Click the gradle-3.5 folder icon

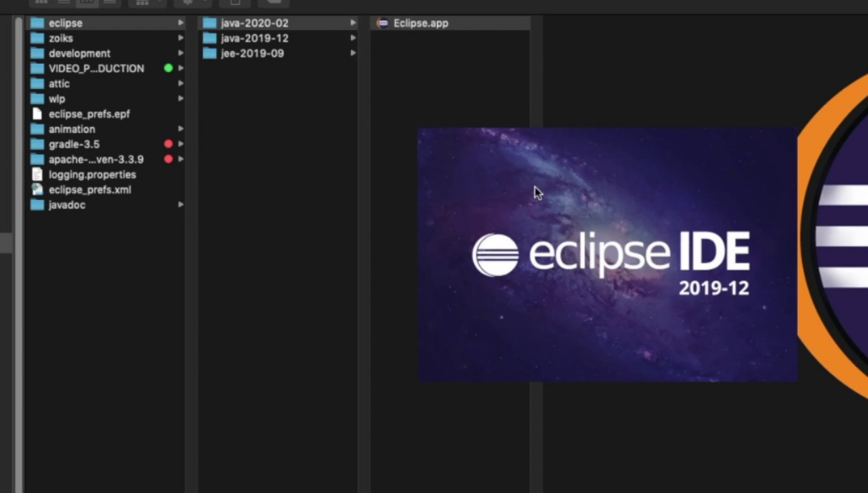(37, 144)
